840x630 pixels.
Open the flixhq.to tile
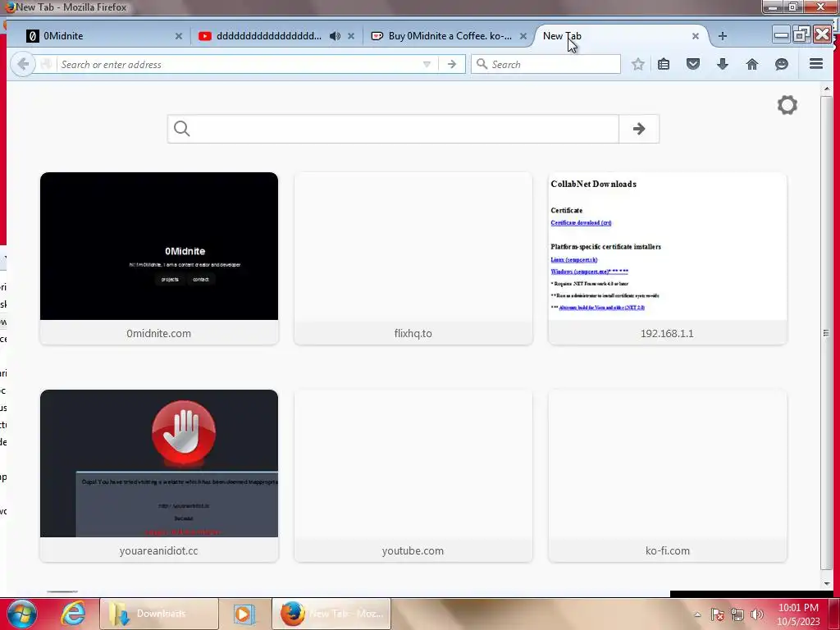(x=413, y=258)
